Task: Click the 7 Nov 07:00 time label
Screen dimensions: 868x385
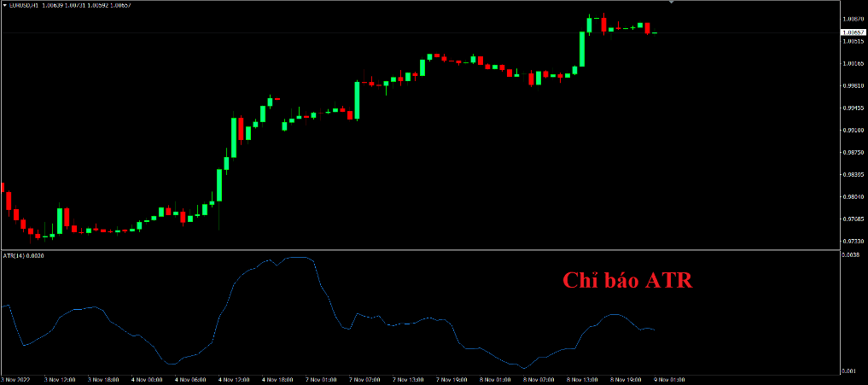Action: coord(365,381)
